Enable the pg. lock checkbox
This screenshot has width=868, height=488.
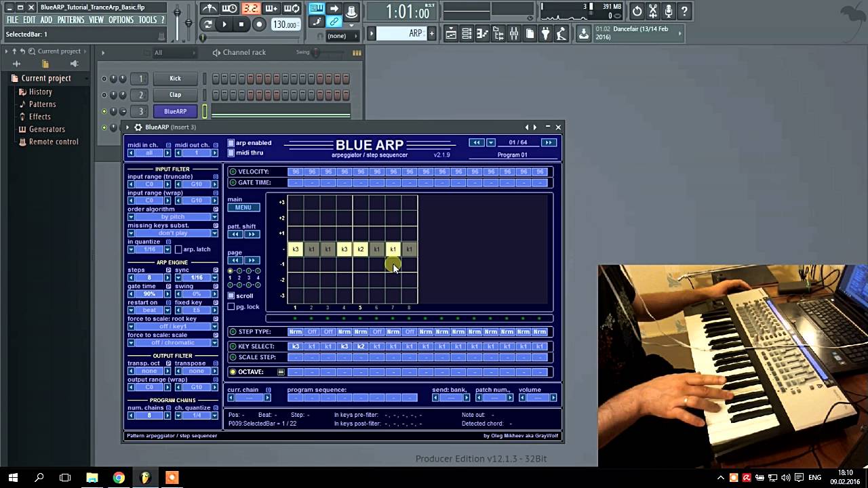[x=231, y=306]
